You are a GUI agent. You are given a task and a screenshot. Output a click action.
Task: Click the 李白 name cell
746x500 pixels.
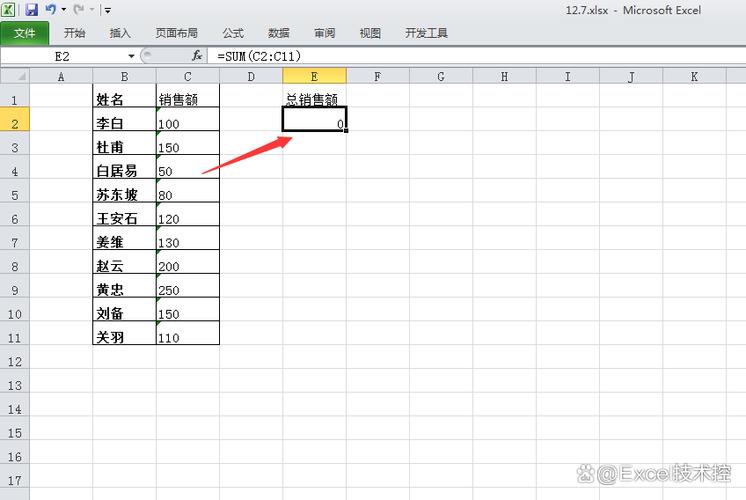[x=124, y=119]
